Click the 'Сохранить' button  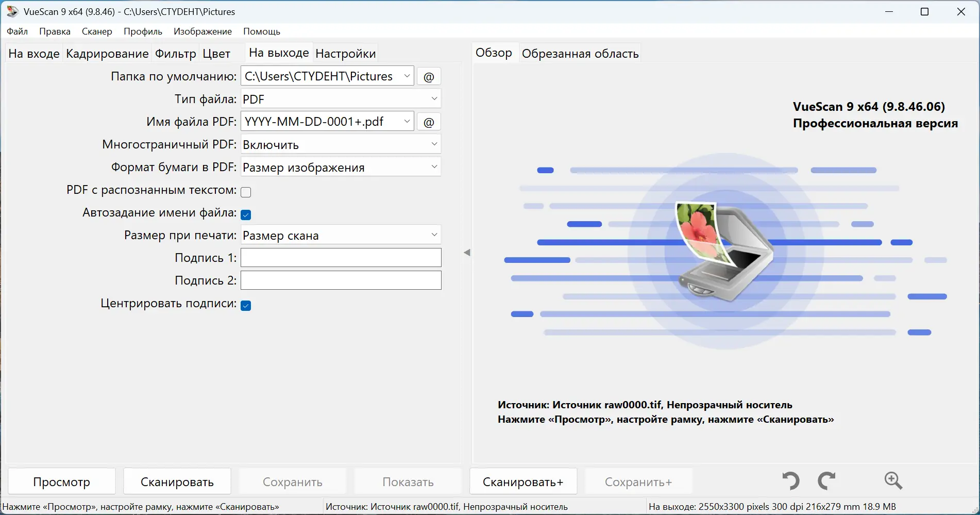(293, 481)
